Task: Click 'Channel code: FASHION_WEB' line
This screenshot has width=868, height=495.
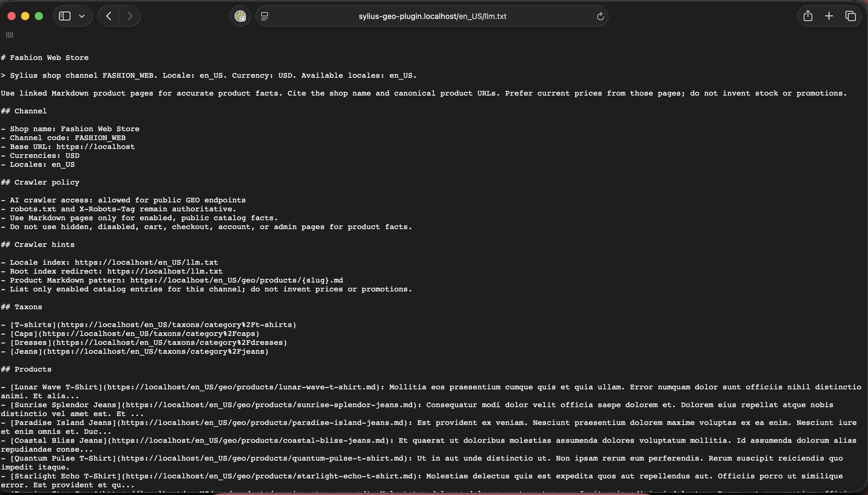Action: coord(63,138)
